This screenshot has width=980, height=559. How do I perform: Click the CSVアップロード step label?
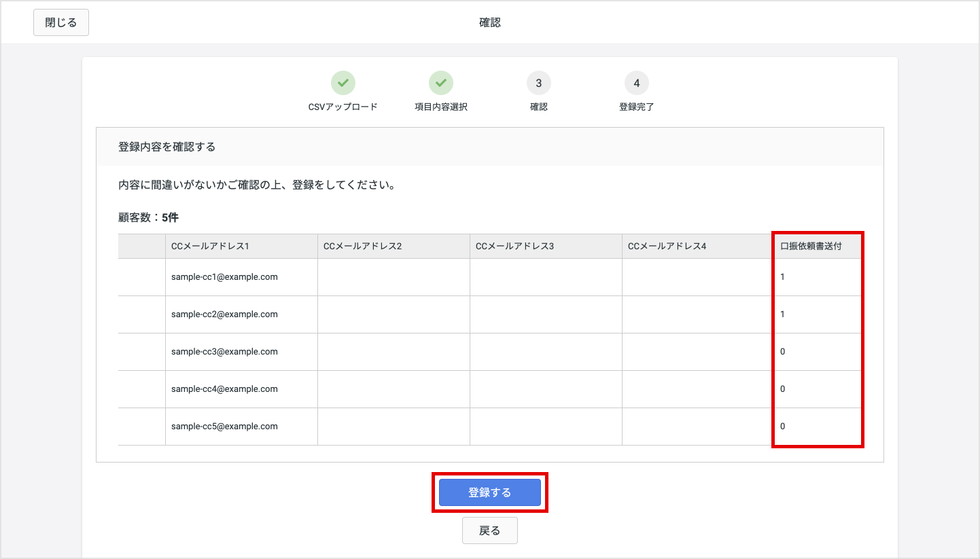(343, 106)
